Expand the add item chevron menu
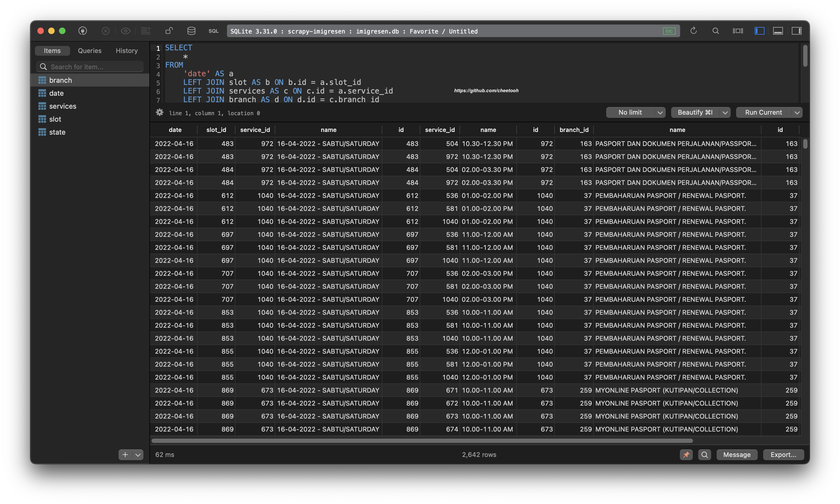 click(x=138, y=455)
